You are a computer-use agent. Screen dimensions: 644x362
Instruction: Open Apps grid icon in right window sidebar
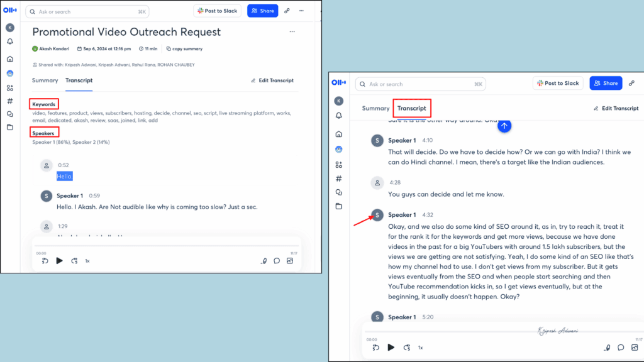click(339, 165)
